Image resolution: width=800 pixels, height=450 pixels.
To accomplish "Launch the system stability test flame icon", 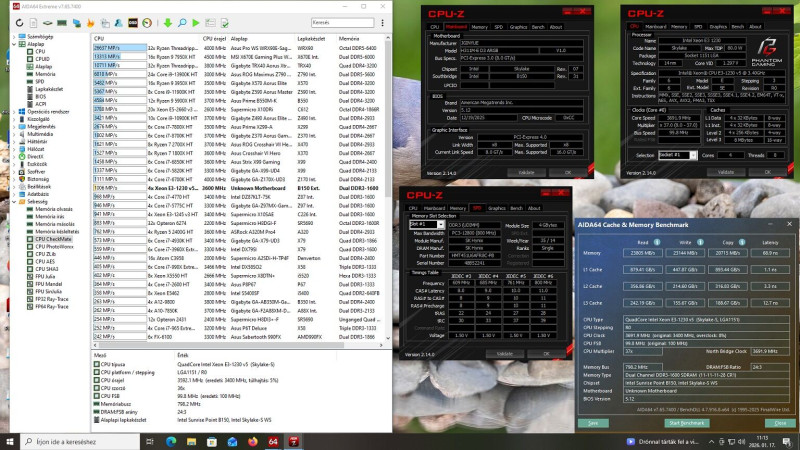I will point(90,23).
